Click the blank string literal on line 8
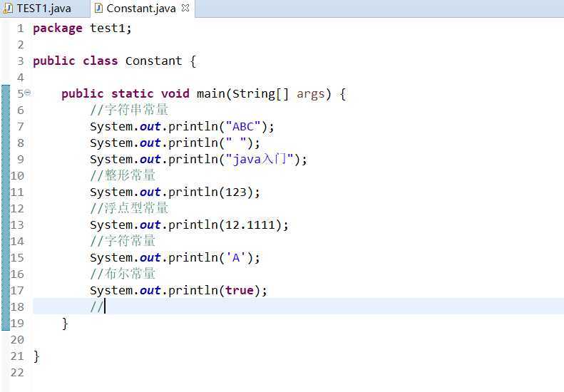The height and width of the screenshot is (392, 564). [x=236, y=143]
